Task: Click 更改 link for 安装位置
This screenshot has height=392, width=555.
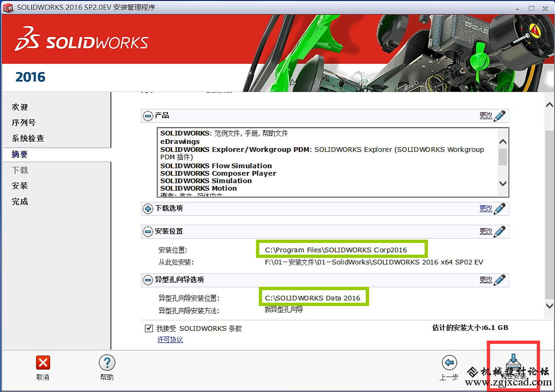Action: (486, 231)
